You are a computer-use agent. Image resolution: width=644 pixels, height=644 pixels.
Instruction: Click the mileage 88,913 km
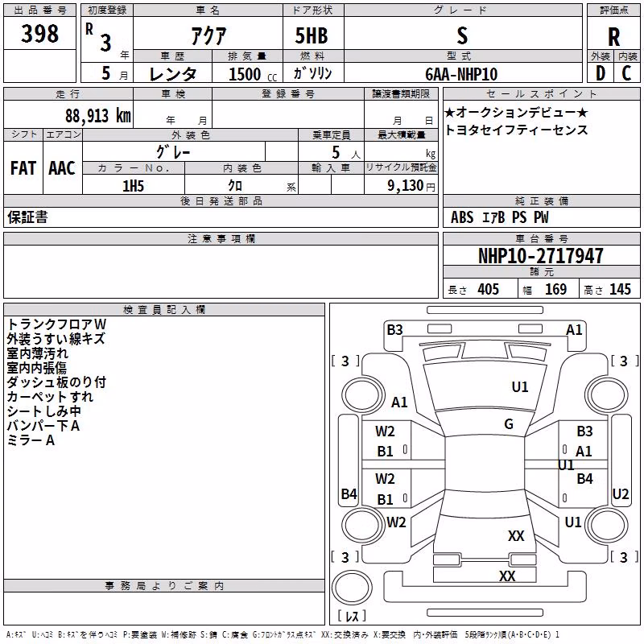tap(98, 116)
